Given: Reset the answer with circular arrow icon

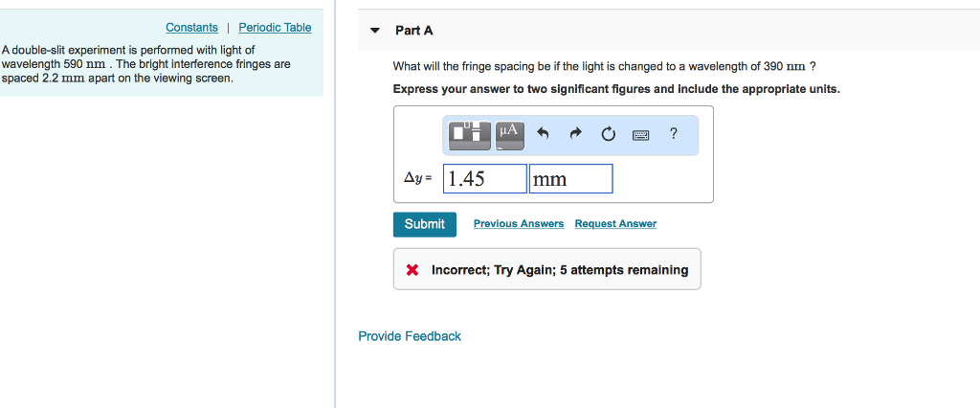Looking at the screenshot, I should (608, 135).
